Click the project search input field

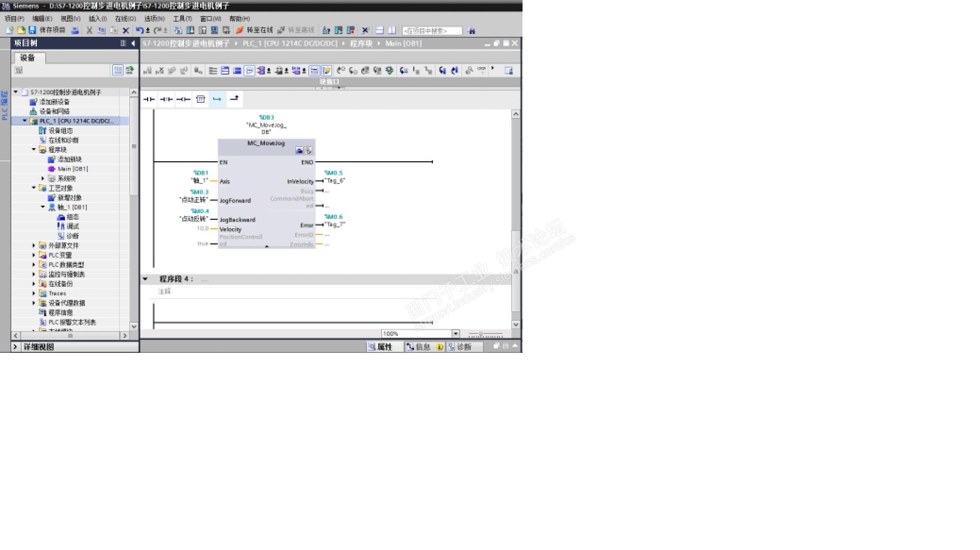pyautogui.click(x=432, y=31)
